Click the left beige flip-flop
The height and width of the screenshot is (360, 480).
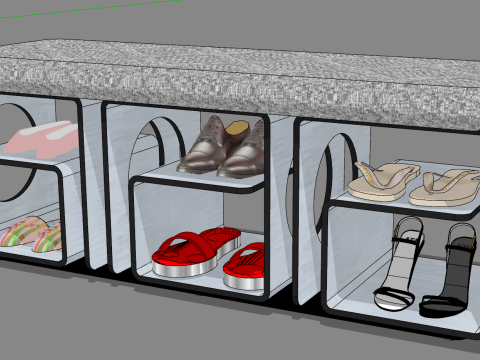383,182
